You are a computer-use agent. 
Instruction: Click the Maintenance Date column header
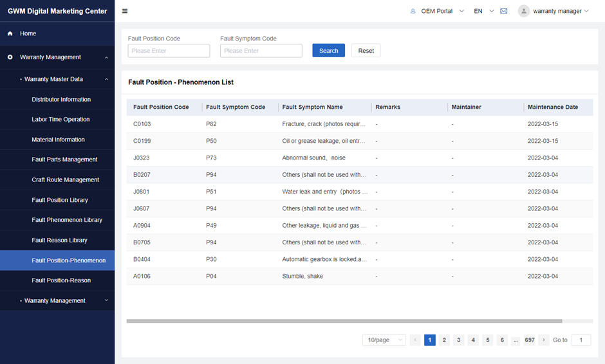click(x=553, y=107)
